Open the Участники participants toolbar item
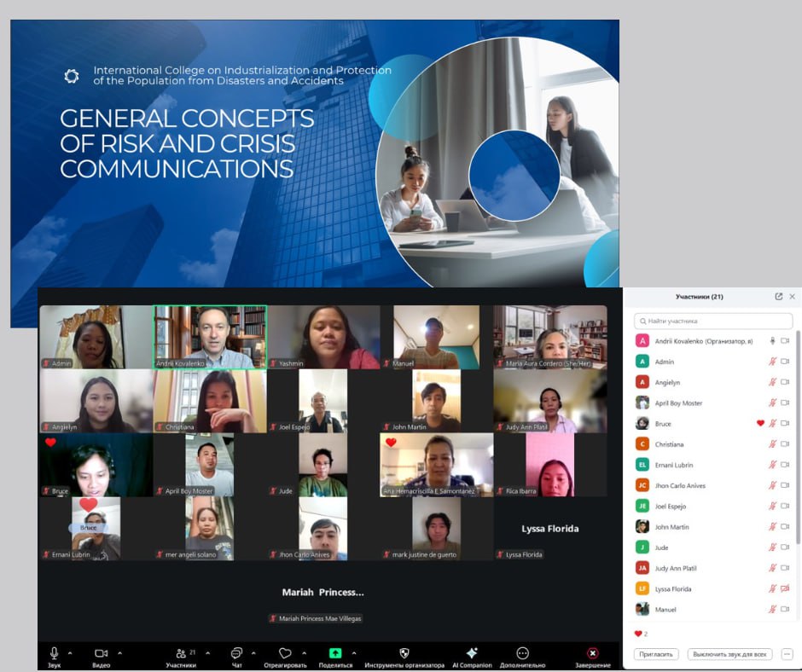Viewport: 802px width, 672px height. [x=181, y=652]
